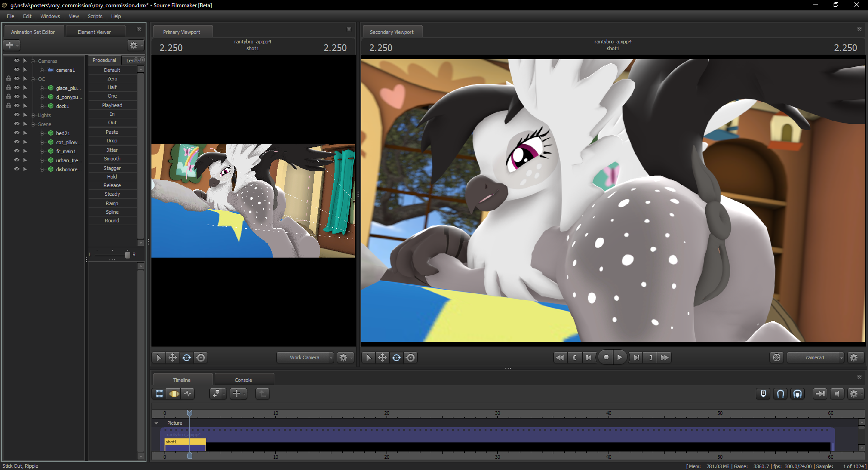Click the timeline mute audio speaker icon
Screen dimensions: 868x470
point(837,394)
